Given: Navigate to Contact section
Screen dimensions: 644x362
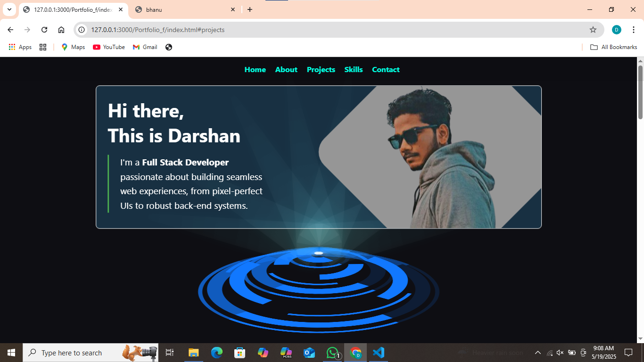Looking at the screenshot, I should 386,70.
